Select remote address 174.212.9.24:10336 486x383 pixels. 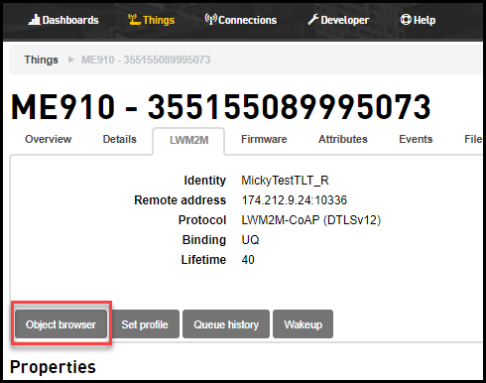tap(294, 200)
